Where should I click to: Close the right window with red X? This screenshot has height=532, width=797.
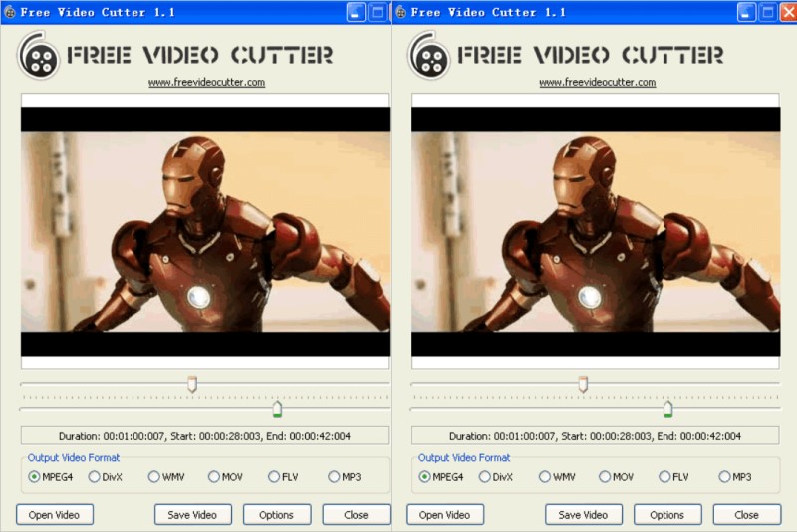789,12
